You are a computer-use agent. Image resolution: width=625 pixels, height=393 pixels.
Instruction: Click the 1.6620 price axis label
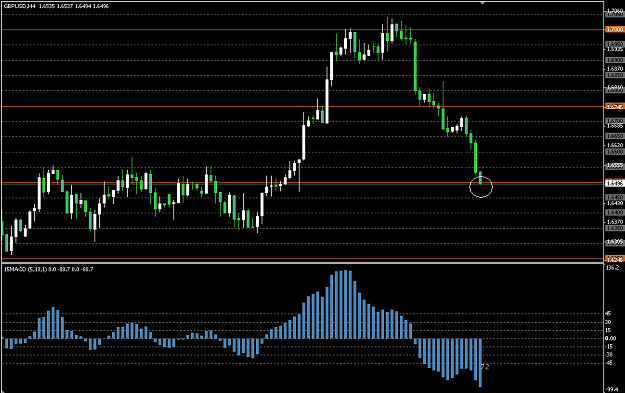click(x=615, y=145)
